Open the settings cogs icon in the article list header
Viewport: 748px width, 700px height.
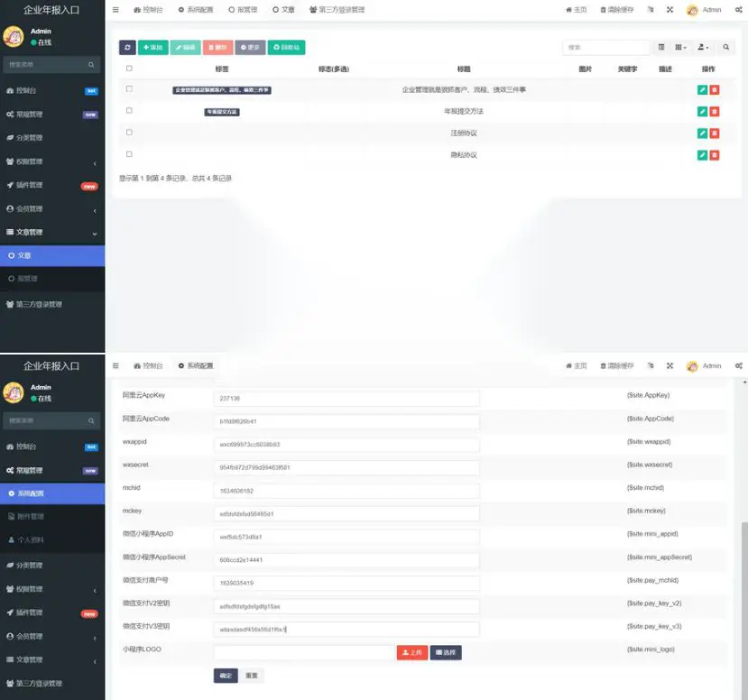pyautogui.click(x=738, y=10)
